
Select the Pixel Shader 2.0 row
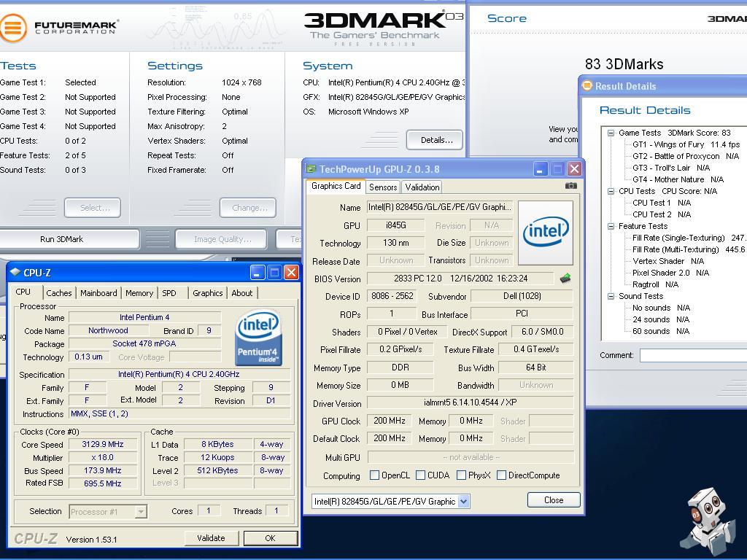click(x=671, y=273)
